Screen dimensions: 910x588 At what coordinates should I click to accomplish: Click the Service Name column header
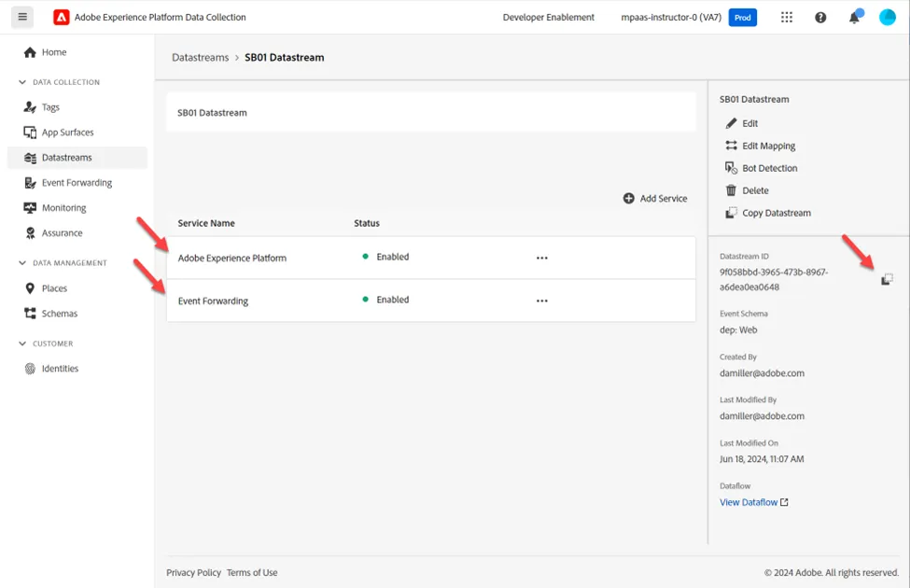click(206, 223)
